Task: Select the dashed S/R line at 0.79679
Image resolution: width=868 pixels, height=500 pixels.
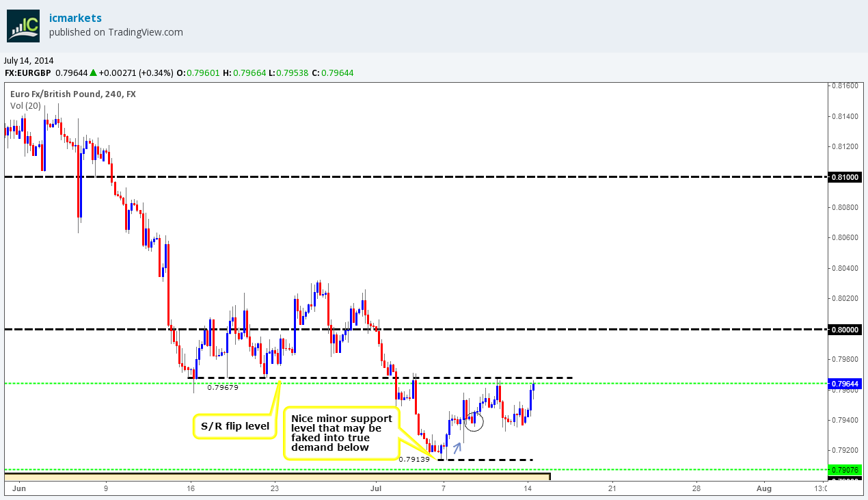Action: [x=380, y=378]
